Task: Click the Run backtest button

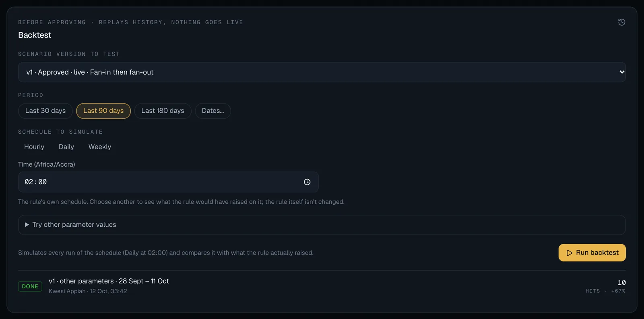Action: pyautogui.click(x=592, y=253)
